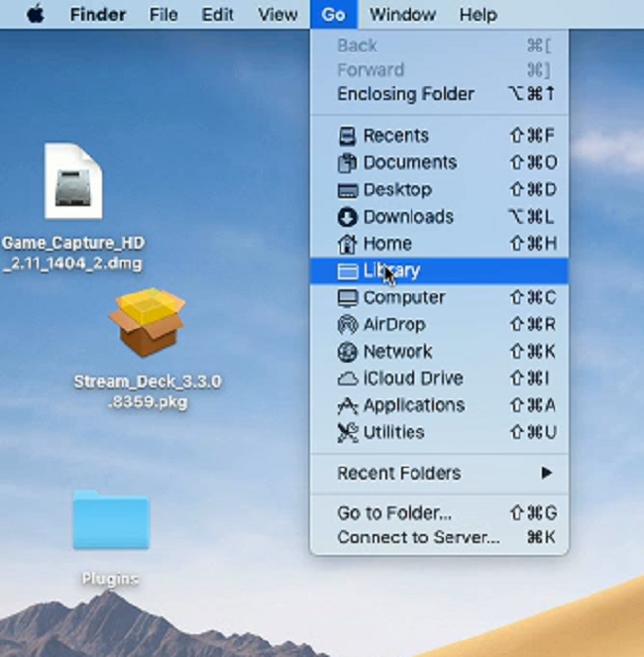Click the AirDrop icon
Screen dimensions: 644x657
pyautogui.click(x=348, y=325)
